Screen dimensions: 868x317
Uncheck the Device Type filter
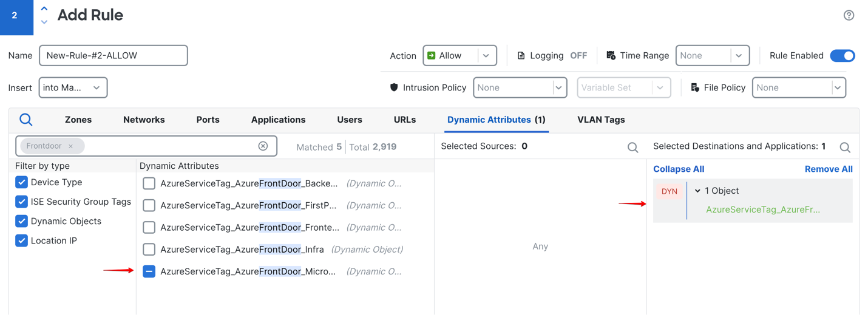tap(22, 182)
